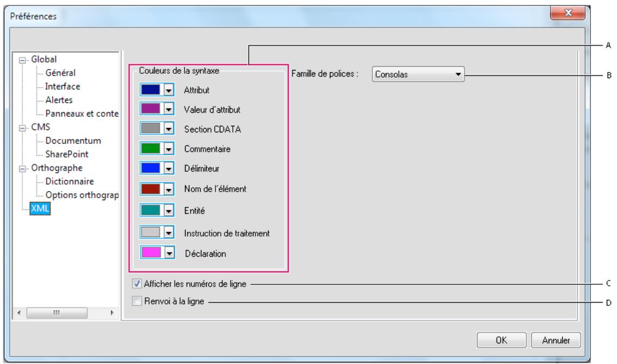
Task: Click the Valeur d'attribut purple swatch
Action: click(151, 108)
